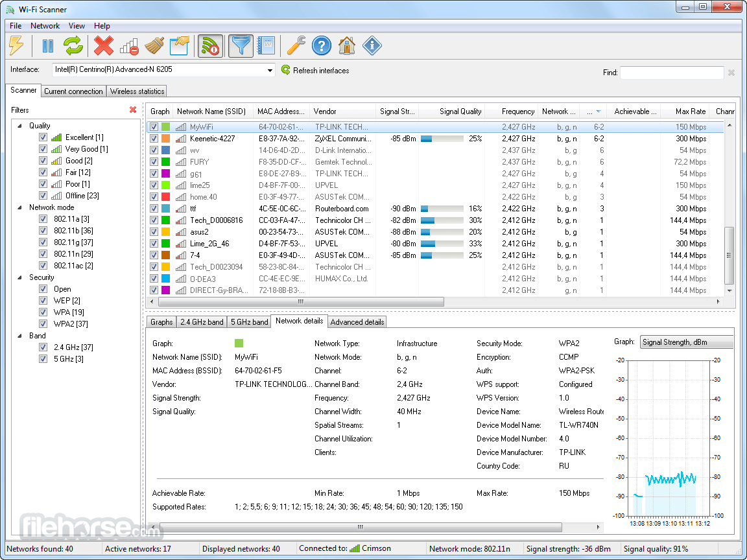Click the asus2 signal bars icon
Screen dimensions: 747x560
pyautogui.click(x=180, y=232)
